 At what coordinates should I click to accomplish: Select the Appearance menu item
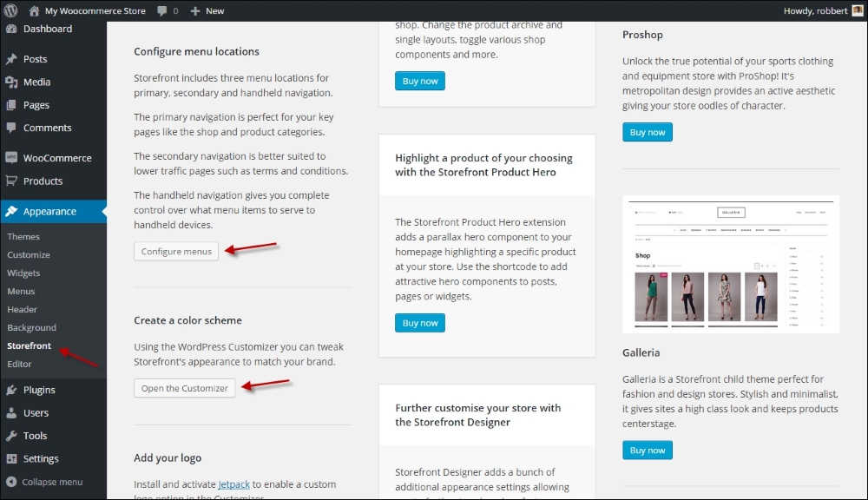tap(49, 211)
